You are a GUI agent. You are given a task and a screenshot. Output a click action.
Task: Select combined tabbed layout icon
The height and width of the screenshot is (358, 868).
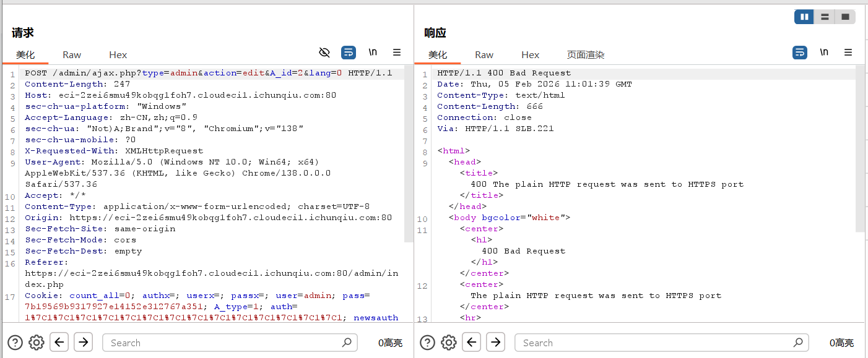(x=845, y=17)
